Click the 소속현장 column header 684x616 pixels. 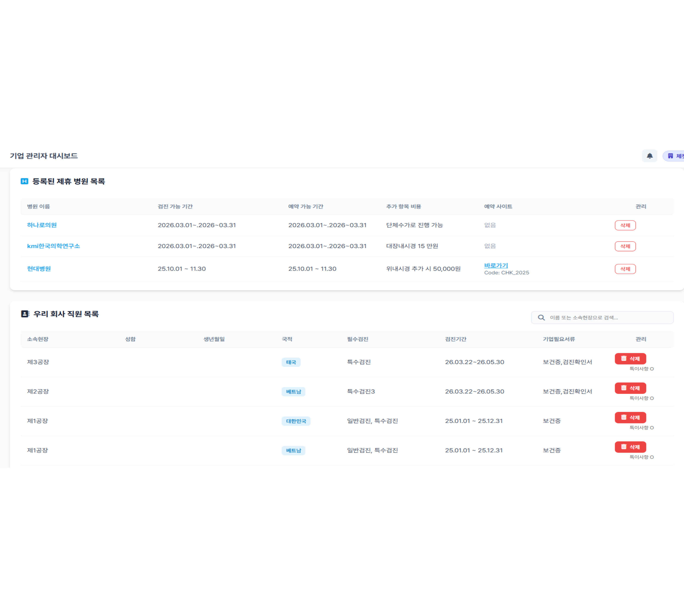coord(38,339)
